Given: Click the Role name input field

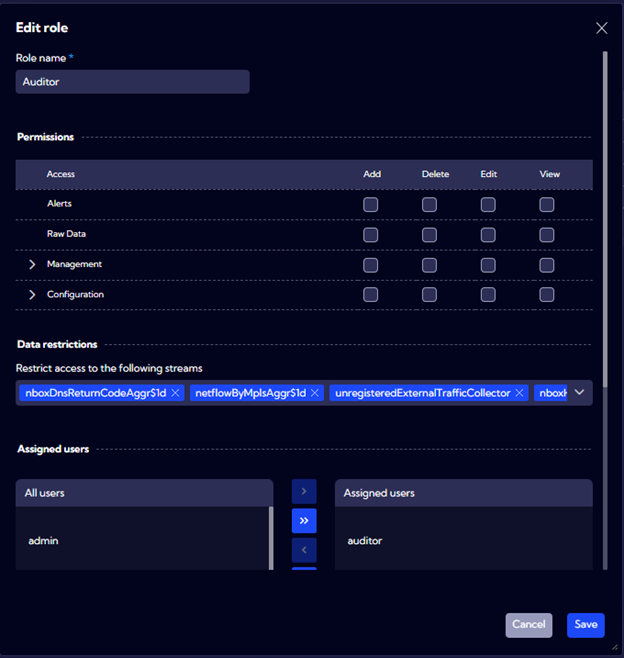Looking at the screenshot, I should coord(132,82).
